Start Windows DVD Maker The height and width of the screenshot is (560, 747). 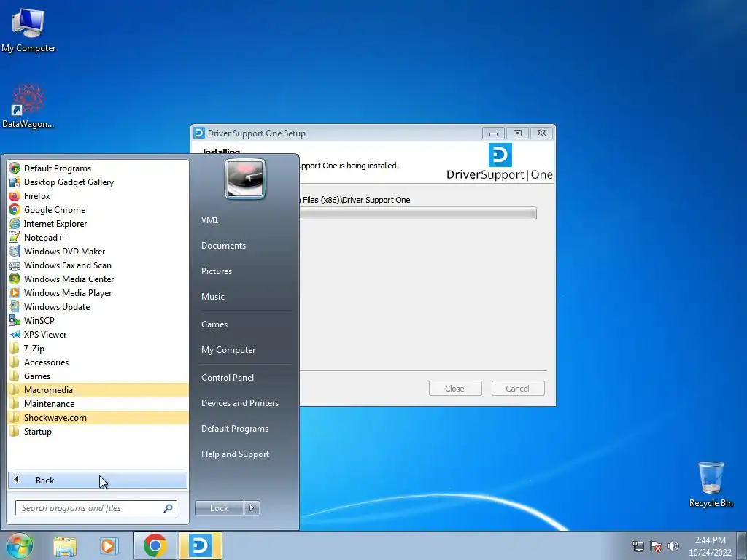pos(98,251)
